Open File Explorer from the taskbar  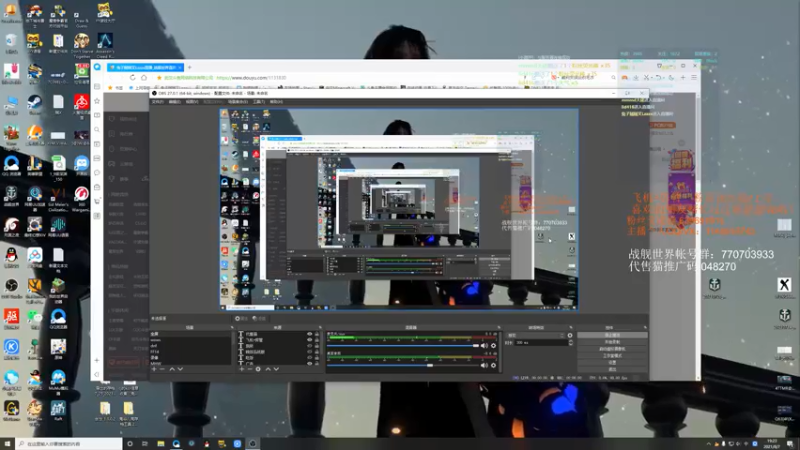pyautogui.click(x=161, y=443)
